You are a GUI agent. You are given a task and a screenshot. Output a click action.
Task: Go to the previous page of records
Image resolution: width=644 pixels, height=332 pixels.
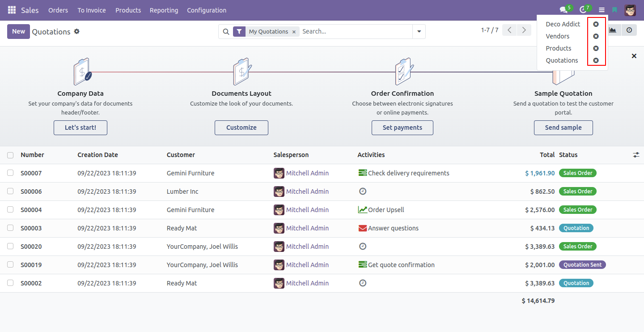pyautogui.click(x=509, y=30)
